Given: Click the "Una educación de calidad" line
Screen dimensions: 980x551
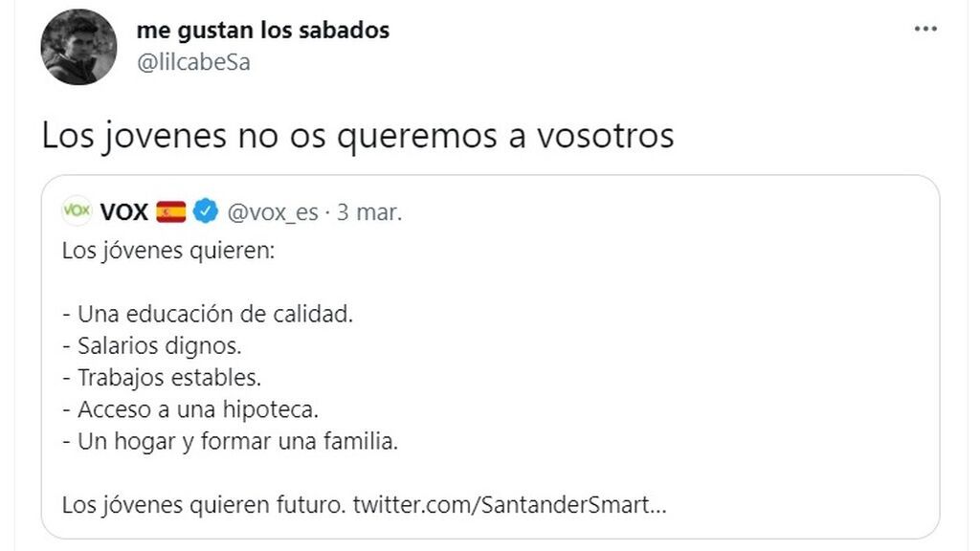Looking at the screenshot, I should pos(207,314).
